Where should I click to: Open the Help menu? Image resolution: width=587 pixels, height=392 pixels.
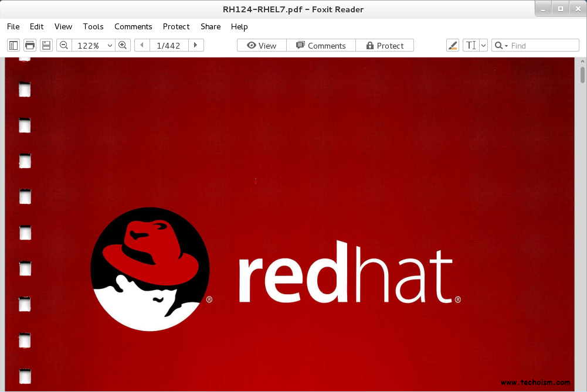point(239,26)
